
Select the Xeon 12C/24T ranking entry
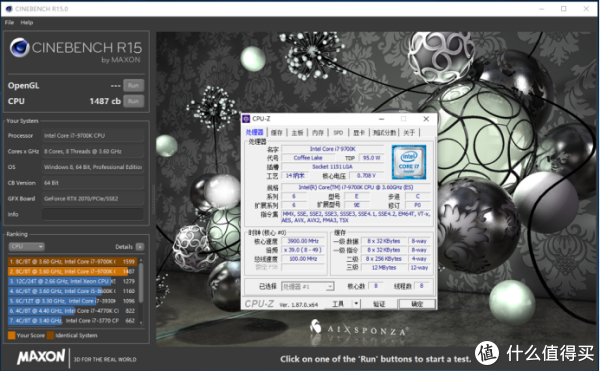click(72, 281)
